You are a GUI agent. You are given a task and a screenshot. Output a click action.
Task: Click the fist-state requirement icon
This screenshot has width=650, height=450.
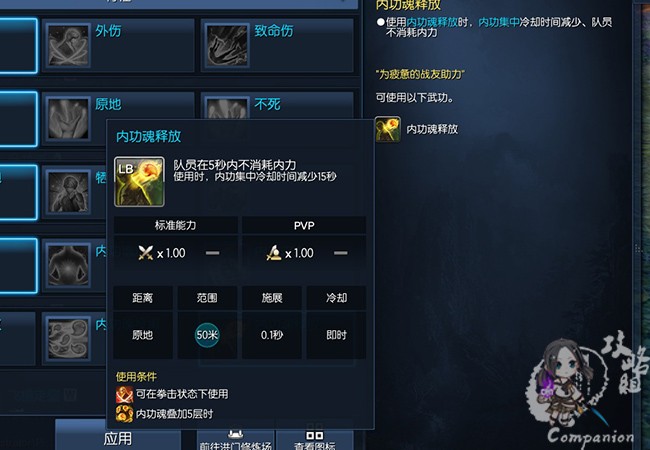[124, 394]
